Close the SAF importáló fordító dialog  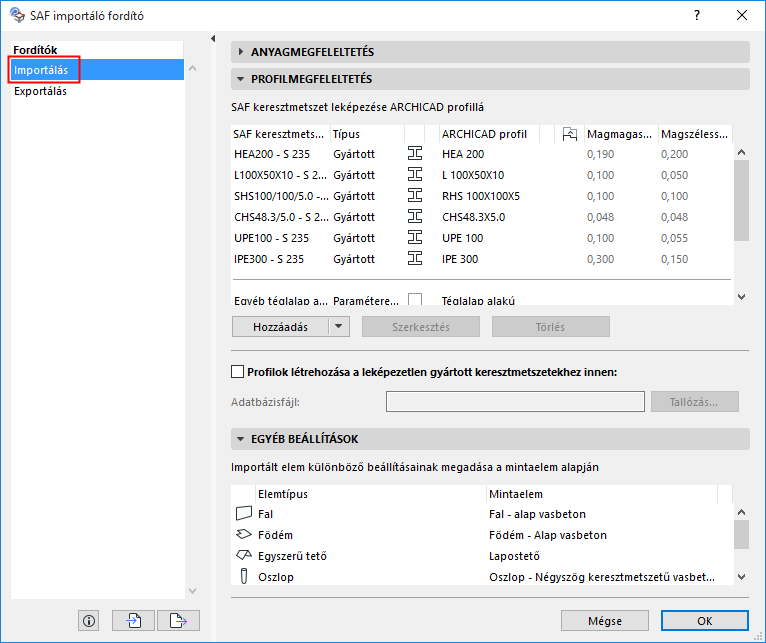point(742,15)
